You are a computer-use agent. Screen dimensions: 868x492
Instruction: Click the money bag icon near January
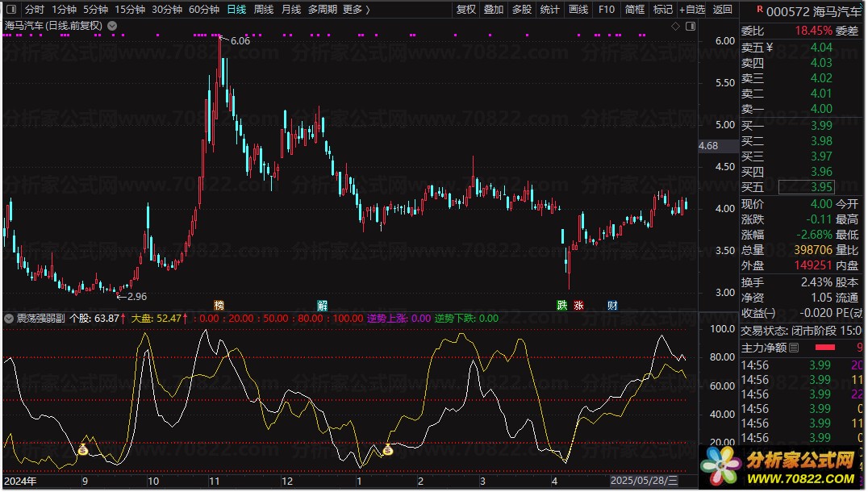tap(387, 450)
